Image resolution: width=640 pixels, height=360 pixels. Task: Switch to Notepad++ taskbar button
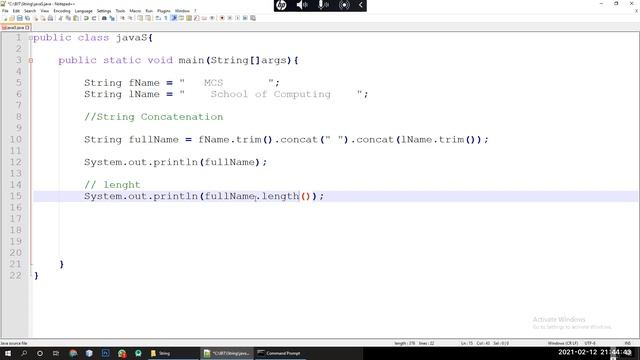tap(227, 353)
